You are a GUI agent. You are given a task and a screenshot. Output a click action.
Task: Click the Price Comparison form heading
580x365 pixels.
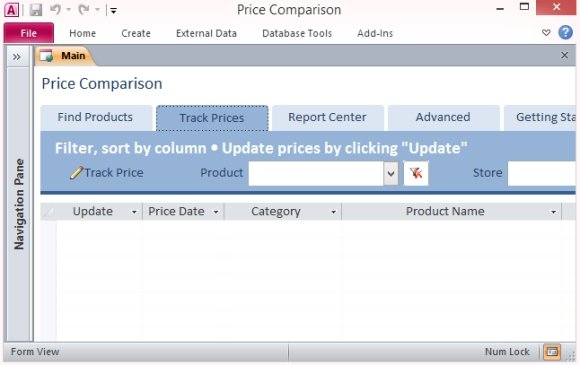tap(102, 84)
